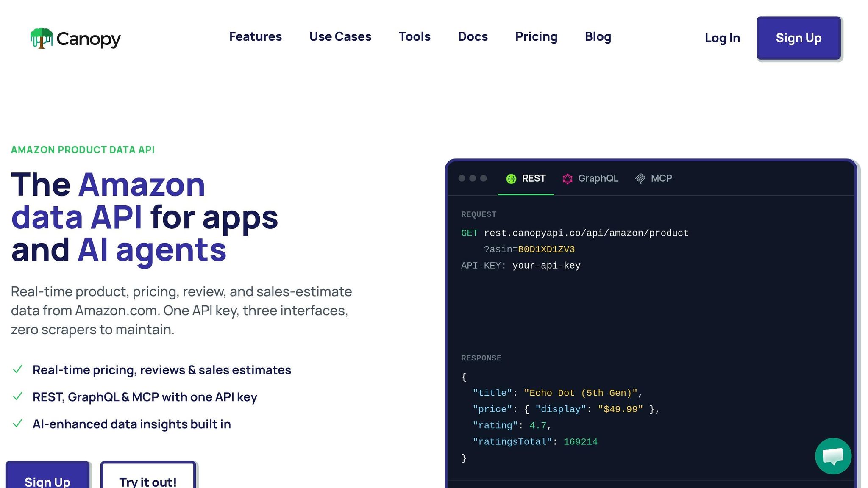The width and height of the screenshot is (868, 488).
Task: Click the rating value 4.7
Action: pyautogui.click(x=538, y=426)
